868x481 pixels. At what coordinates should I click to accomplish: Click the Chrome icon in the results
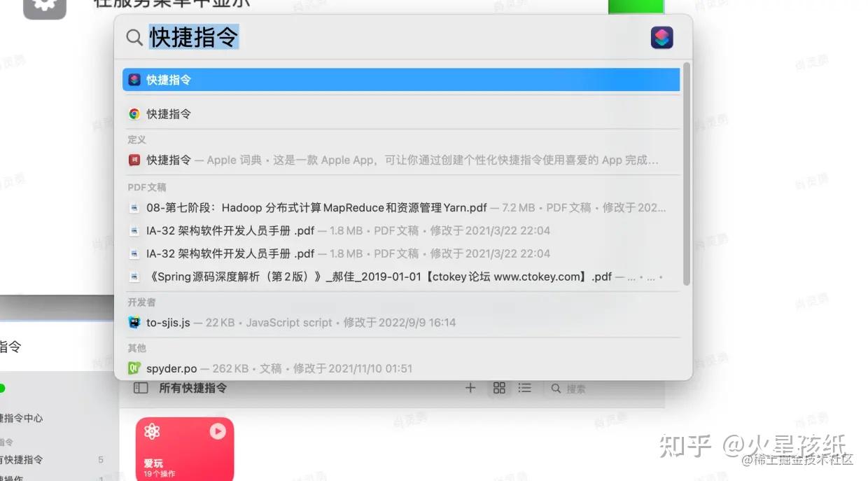click(134, 113)
